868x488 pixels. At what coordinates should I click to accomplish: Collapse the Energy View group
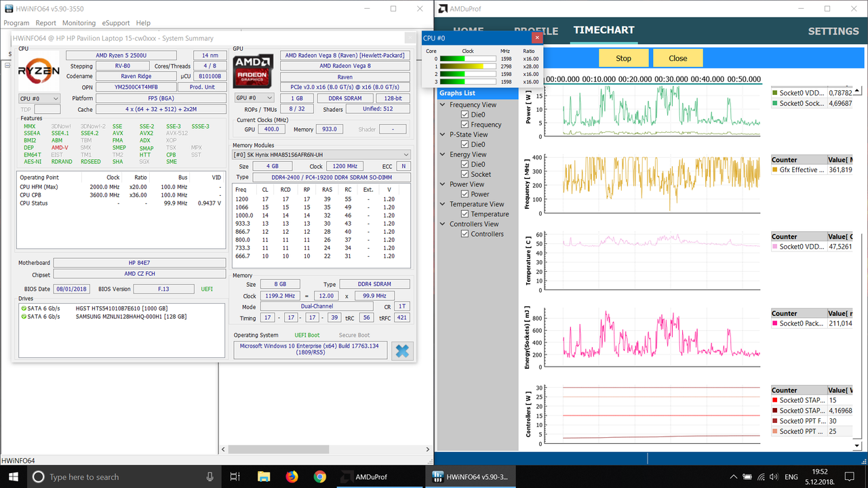tap(443, 154)
